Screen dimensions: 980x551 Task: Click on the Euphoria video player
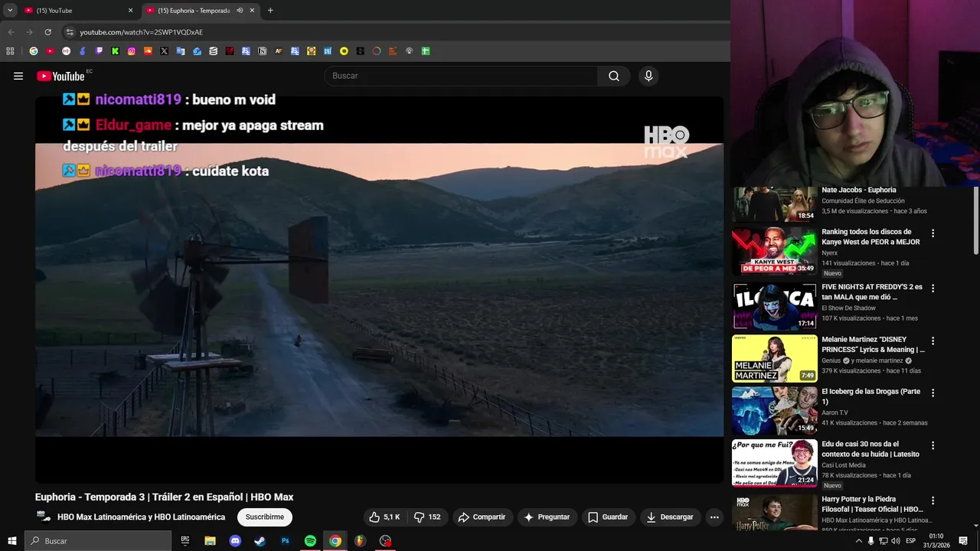tap(379, 289)
